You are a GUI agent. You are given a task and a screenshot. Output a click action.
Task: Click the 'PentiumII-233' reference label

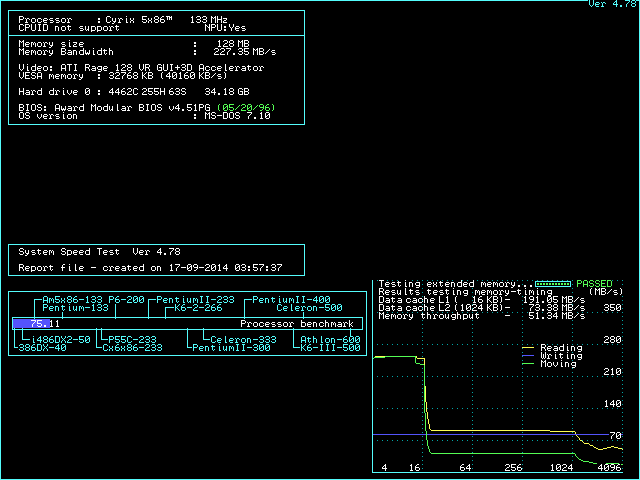[x=196, y=300]
